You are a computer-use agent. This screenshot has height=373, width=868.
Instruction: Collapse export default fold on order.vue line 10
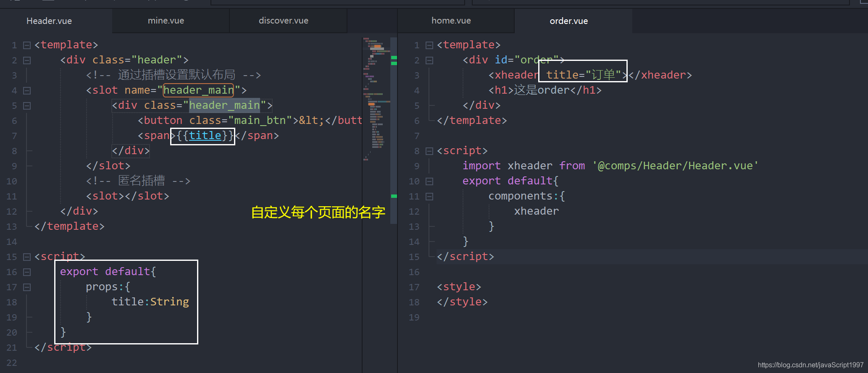(429, 181)
